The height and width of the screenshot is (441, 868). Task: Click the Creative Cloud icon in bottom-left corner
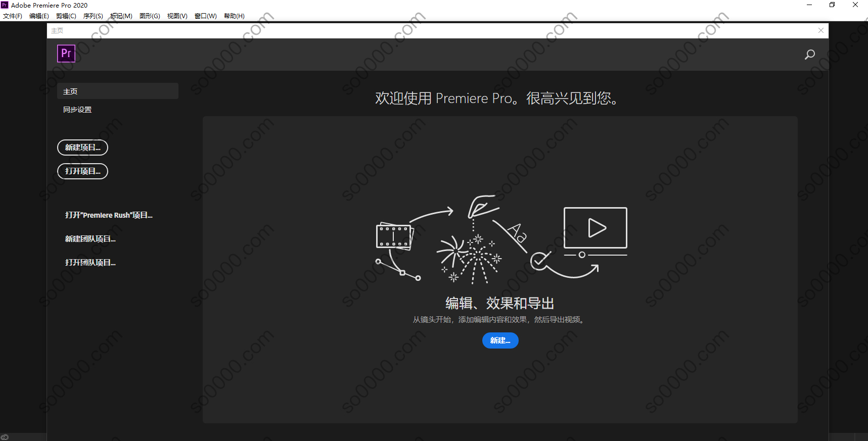pos(5,437)
